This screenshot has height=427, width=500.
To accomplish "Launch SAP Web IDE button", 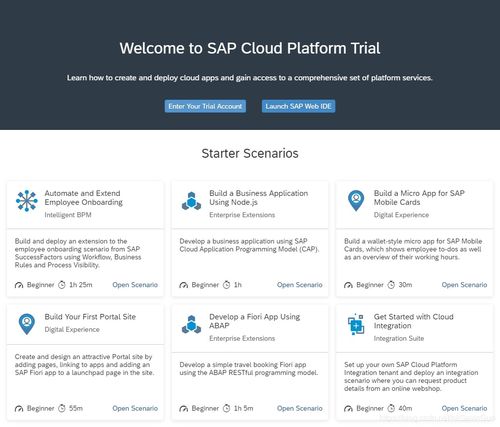I will click(x=298, y=106).
